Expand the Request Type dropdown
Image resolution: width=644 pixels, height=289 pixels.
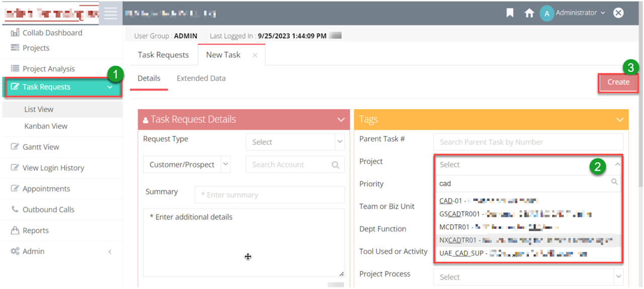click(295, 142)
